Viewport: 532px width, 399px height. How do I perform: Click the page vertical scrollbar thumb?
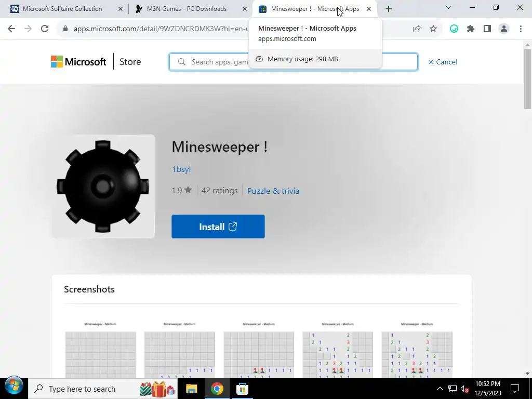pyautogui.click(x=528, y=79)
